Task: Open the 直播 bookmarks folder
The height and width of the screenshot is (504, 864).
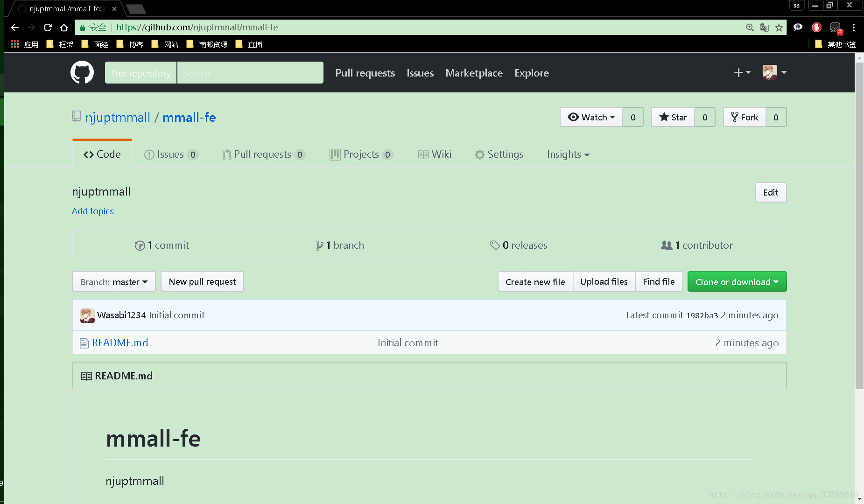Action: (249, 44)
